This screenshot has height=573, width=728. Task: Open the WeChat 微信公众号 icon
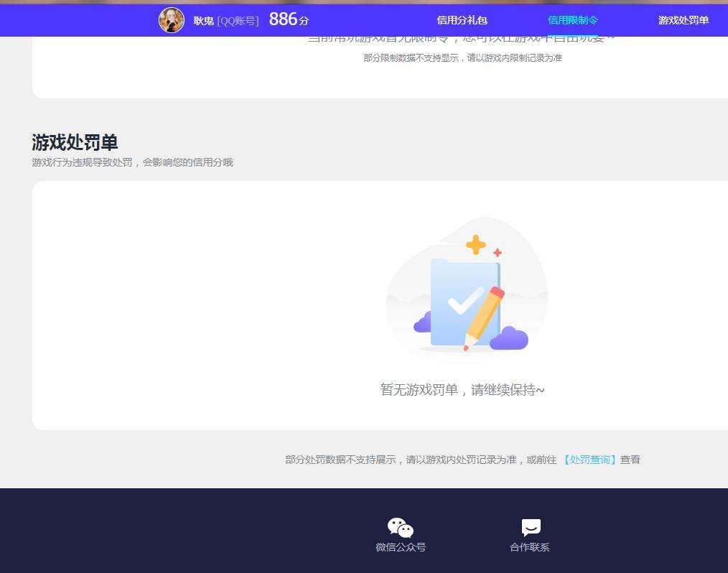(x=400, y=528)
